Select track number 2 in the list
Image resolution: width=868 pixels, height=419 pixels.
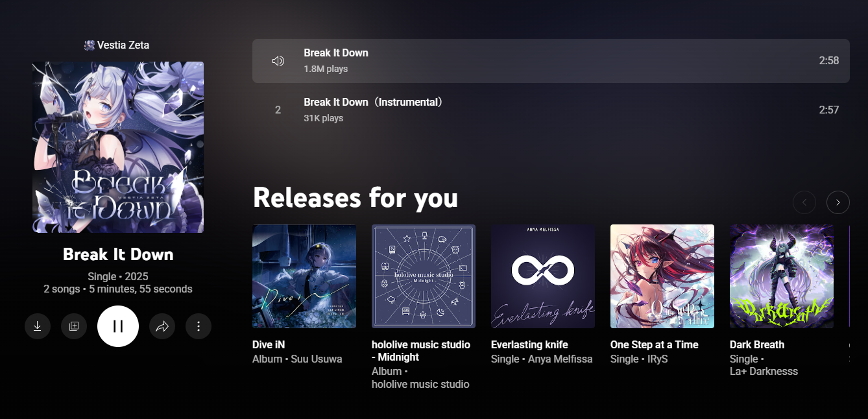tap(278, 110)
